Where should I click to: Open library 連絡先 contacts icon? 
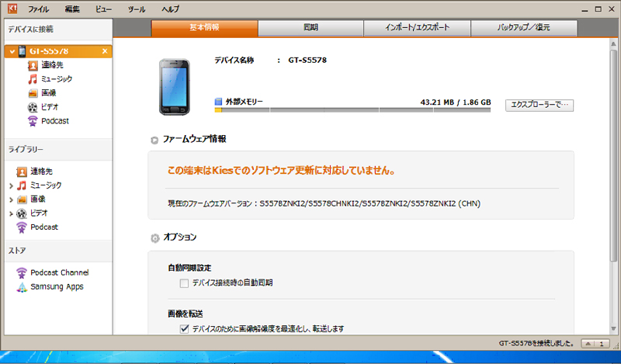point(22,172)
